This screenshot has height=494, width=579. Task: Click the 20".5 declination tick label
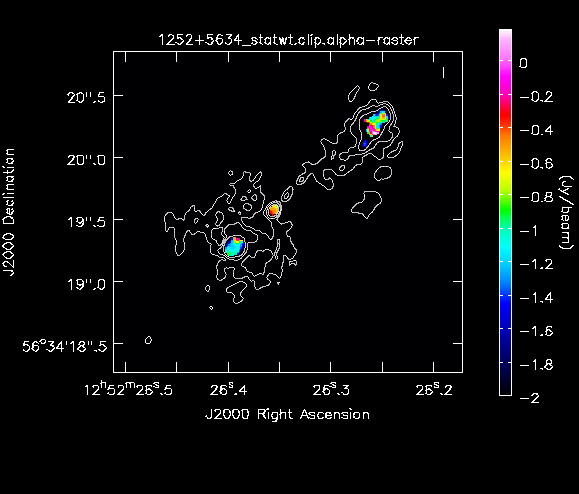click(x=86, y=97)
